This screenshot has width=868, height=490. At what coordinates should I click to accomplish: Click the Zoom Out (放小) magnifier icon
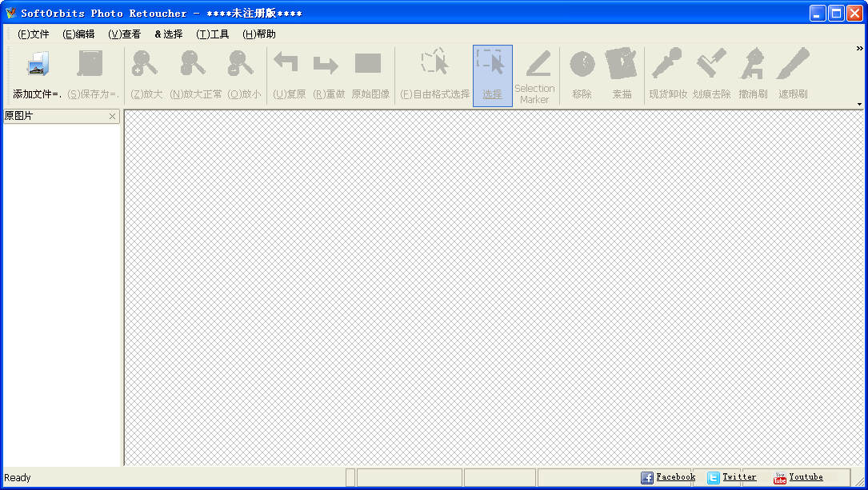[x=241, y=63]
